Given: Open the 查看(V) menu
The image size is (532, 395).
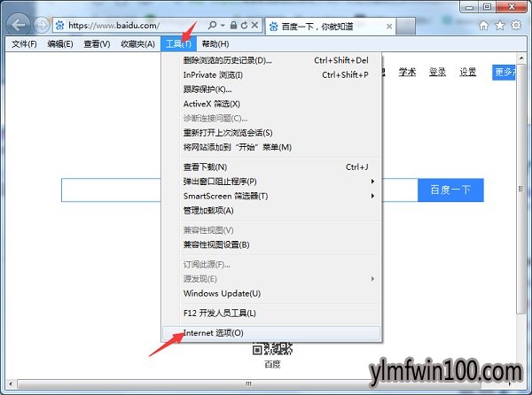Looking at the screenshot, I should click(x=97, y=44).
